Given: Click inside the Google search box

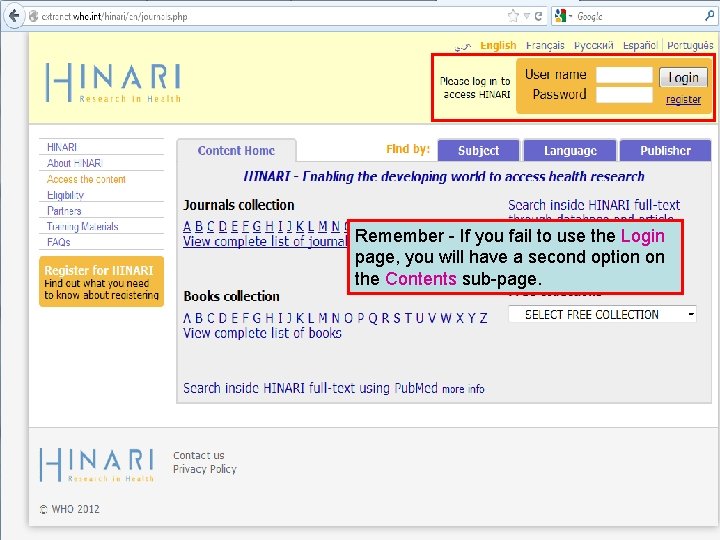Looking at the screenshot, I should click(638, 17).
